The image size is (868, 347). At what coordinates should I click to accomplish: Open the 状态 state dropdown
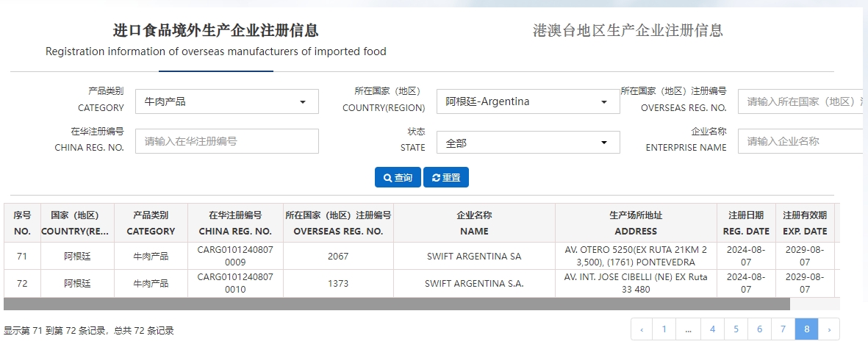tap(528, 143)
